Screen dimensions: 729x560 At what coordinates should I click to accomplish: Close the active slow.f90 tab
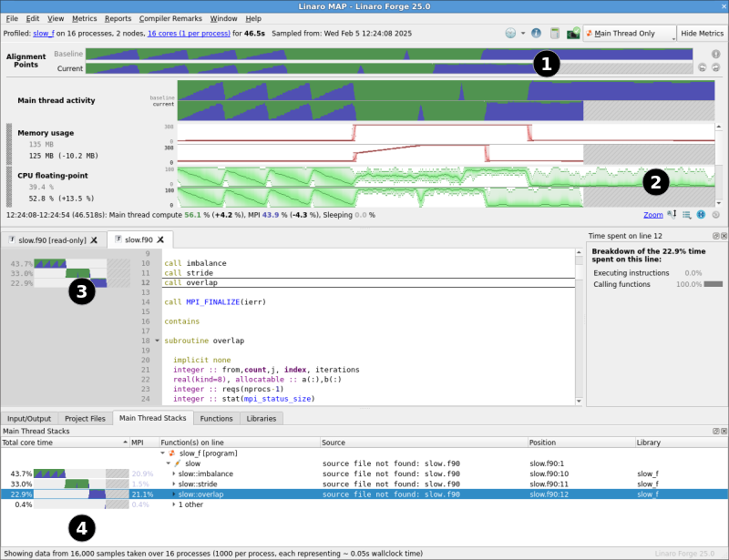160,239
